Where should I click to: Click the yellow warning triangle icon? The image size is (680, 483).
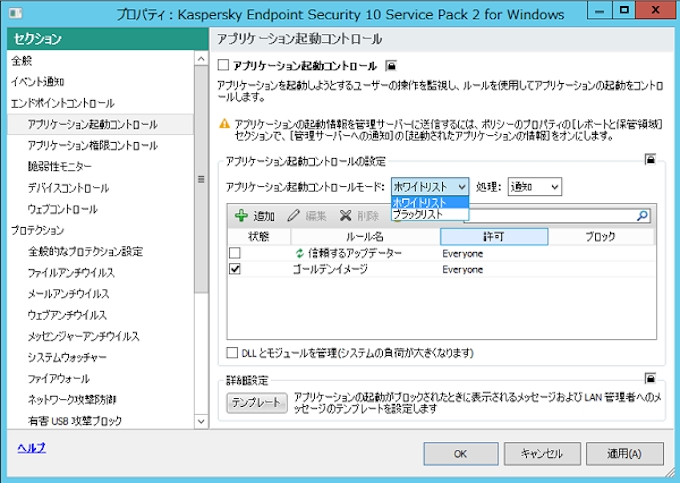click(x=225, y=124)
